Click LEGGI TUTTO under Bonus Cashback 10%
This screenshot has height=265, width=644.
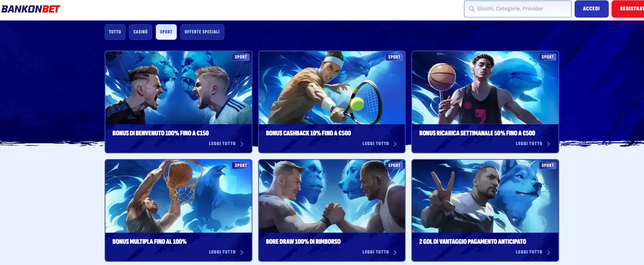click(375, 144)
